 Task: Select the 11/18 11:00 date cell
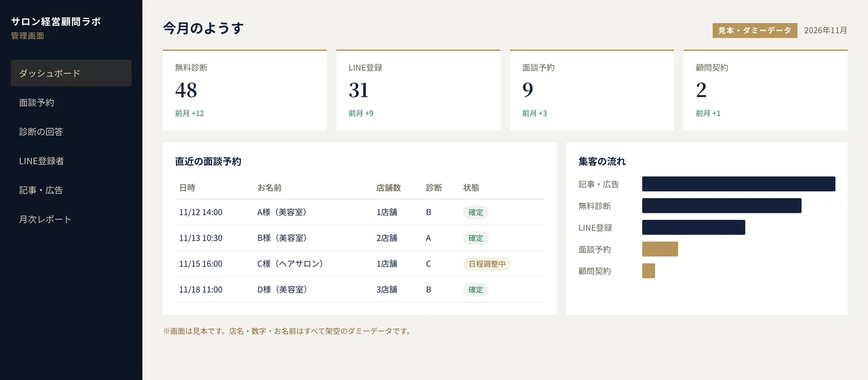pos(201,290)
